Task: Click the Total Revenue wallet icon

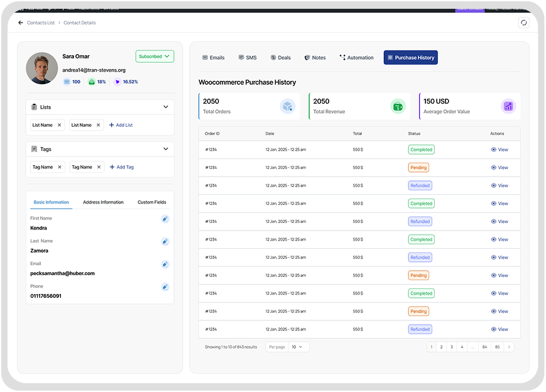Action: click(x=398, y=106)
